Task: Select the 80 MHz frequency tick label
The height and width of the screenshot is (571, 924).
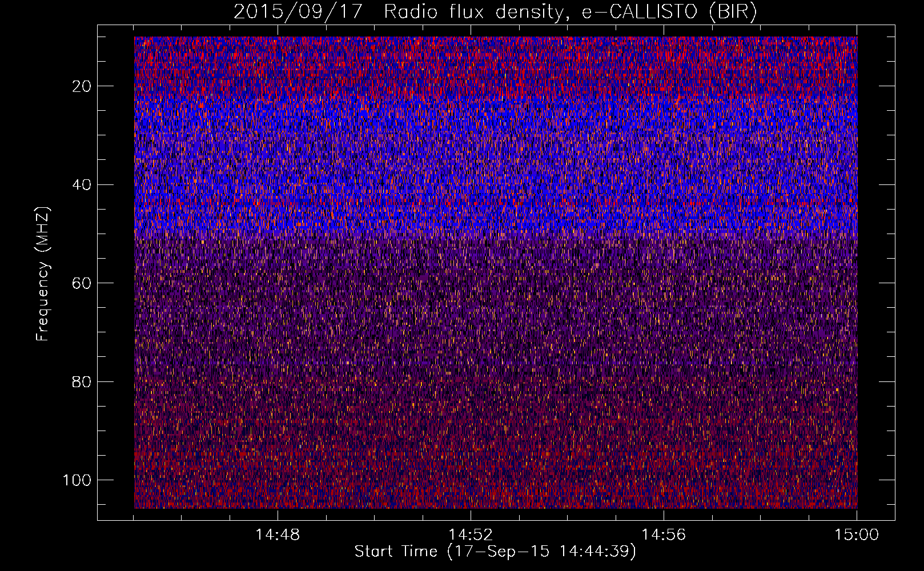Action: tap(82, 381)
